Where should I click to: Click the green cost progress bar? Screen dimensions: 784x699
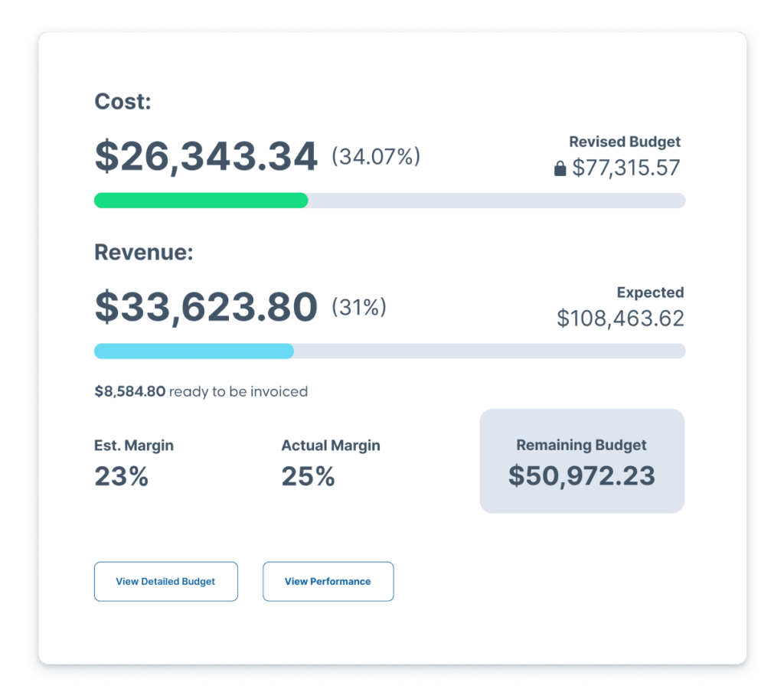coord(201,201)
